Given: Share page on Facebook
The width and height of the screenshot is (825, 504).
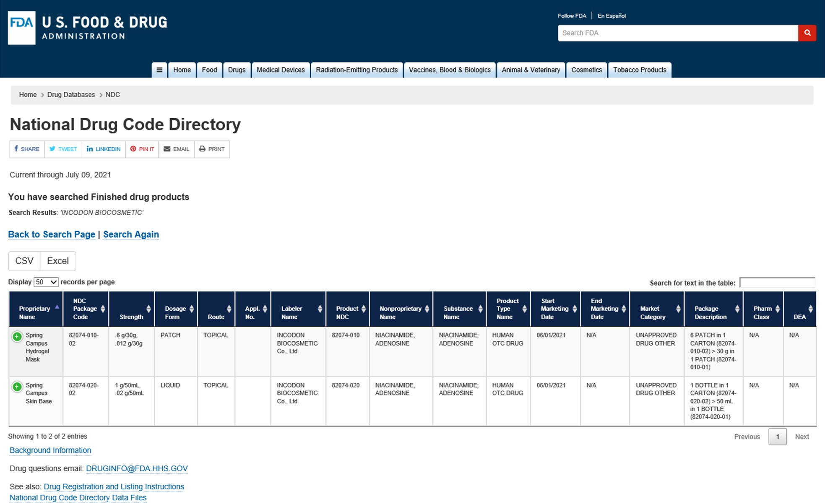Looking at the screenshot, I should coord(27,149).
